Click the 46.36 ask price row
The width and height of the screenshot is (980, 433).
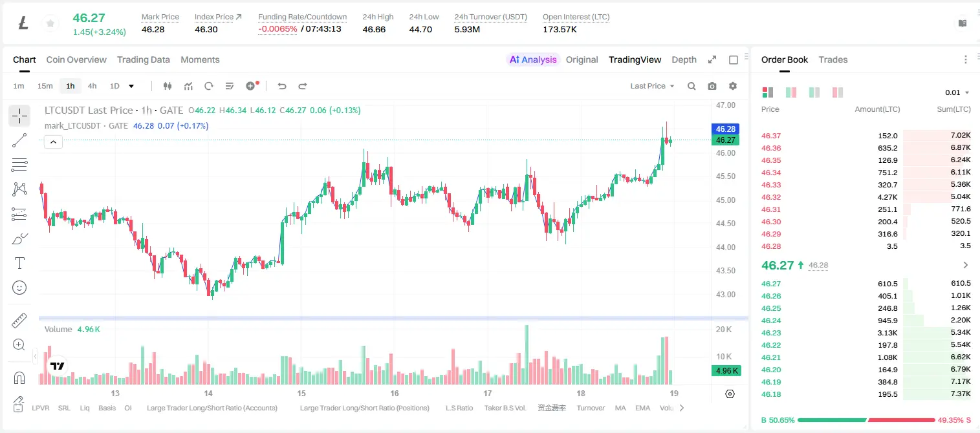(866, 148)
